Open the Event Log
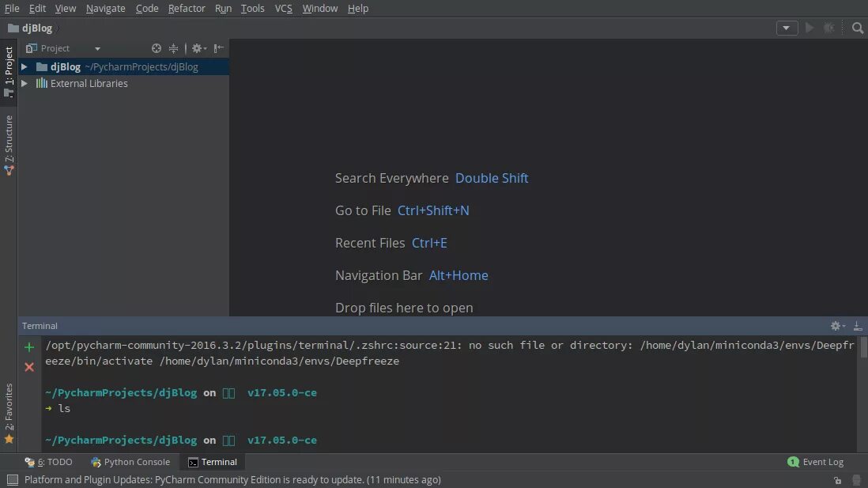 click(x=815, y=462)
